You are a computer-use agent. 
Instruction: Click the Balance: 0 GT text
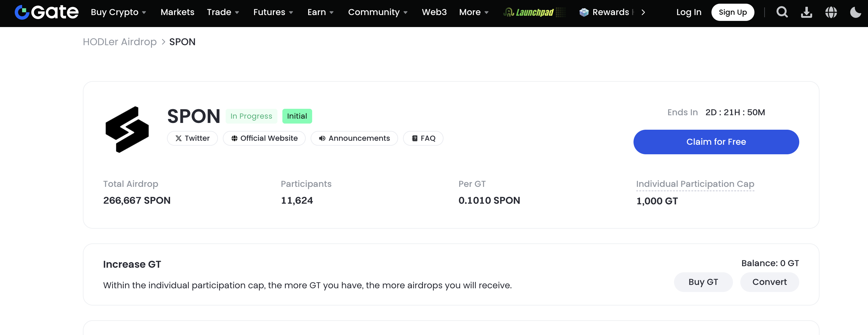click(x=770, y=263)
